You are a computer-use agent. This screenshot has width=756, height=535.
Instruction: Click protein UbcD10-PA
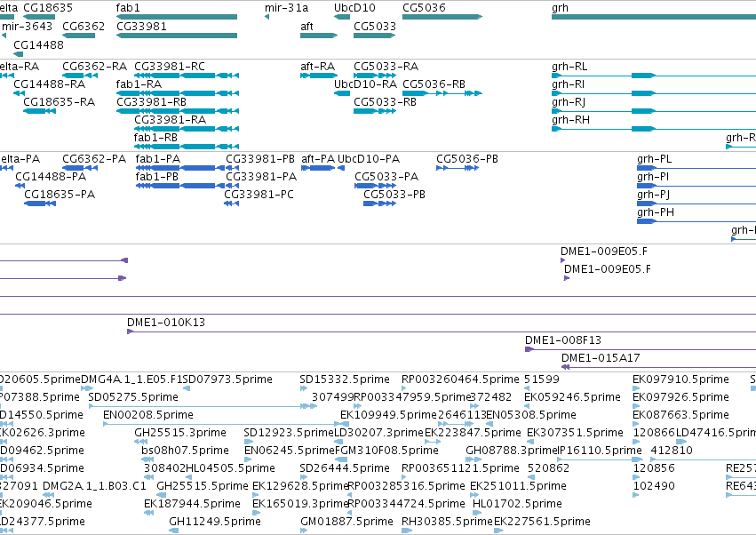coord(341,168)
